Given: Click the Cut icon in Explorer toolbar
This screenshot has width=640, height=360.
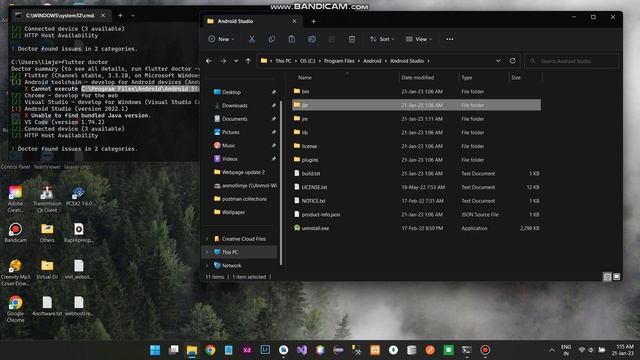Looking at the screenshot, I should pos(252,39).
